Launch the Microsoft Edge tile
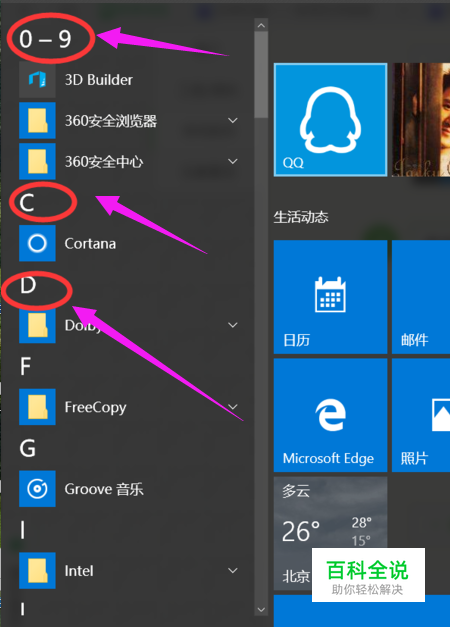The width and height of the screenshot is (450, 627). point(330,415)
